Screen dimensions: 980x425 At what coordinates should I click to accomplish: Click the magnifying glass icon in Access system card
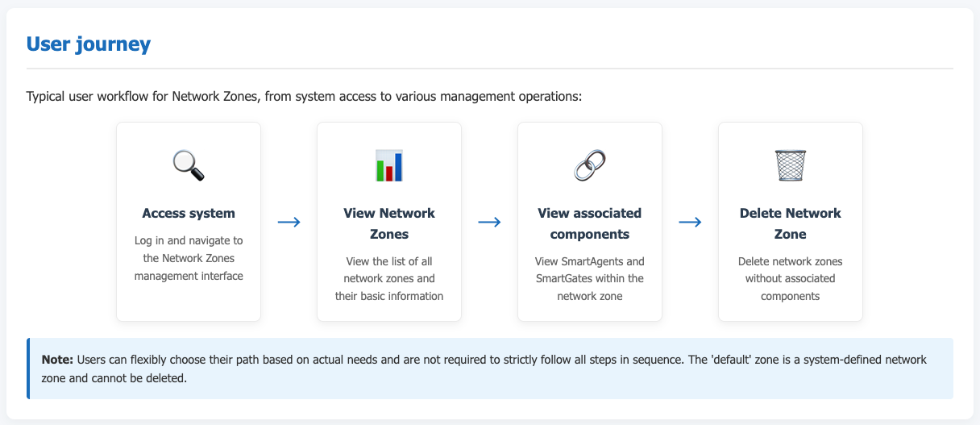coord(189,165)
